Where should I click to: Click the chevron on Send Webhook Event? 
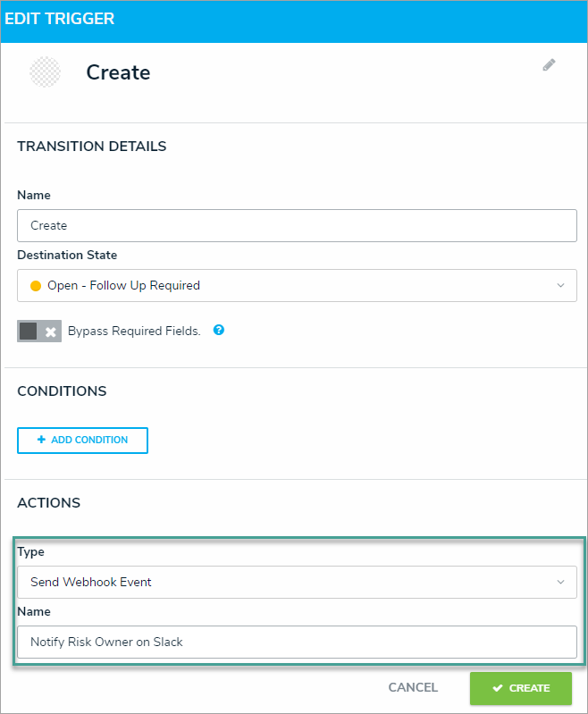(x=560, y=582)
